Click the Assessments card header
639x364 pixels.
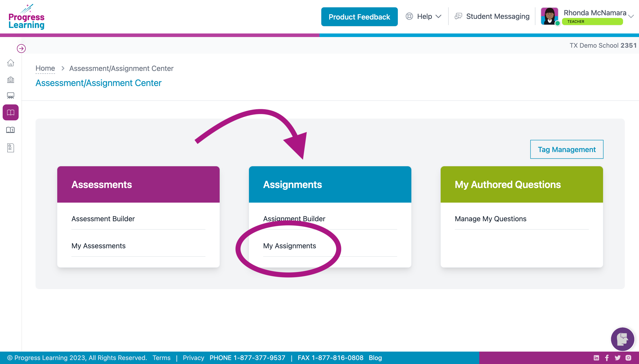(138, 184)
